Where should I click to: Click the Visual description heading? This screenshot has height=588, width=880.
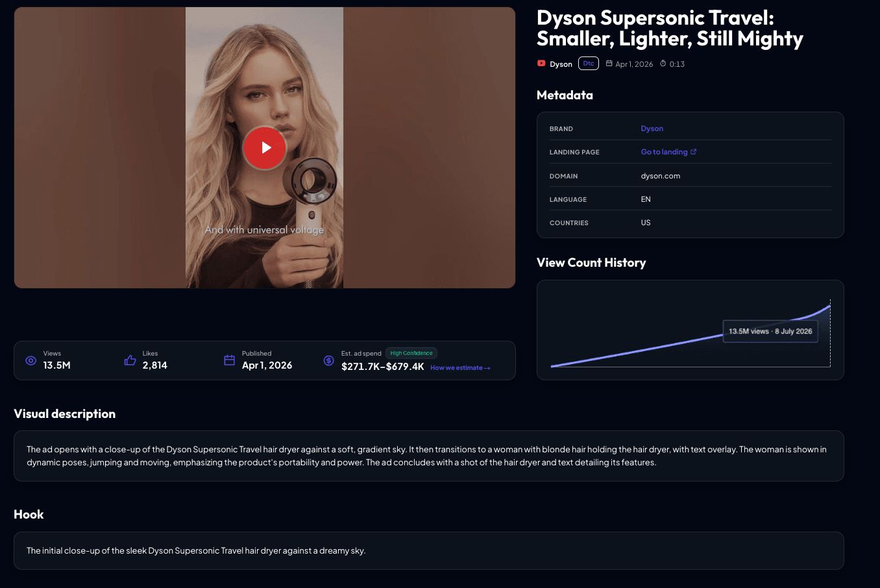[x=65, y=414]
